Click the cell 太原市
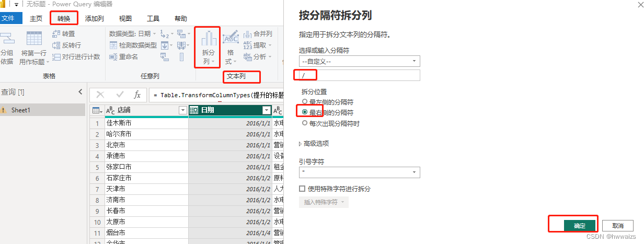The height and width of the screenshot is (244, 644). click(147, 222)
